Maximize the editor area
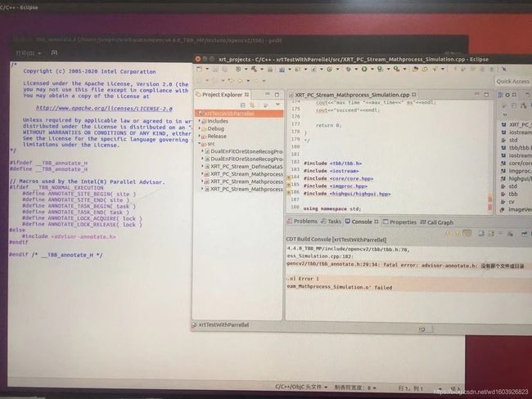This screenshot has width=532, height=399. (486, 94)
